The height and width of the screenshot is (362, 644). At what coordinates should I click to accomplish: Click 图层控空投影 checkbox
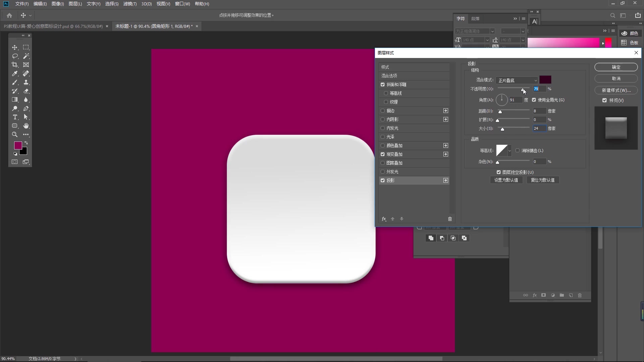[x=498, y=172]
